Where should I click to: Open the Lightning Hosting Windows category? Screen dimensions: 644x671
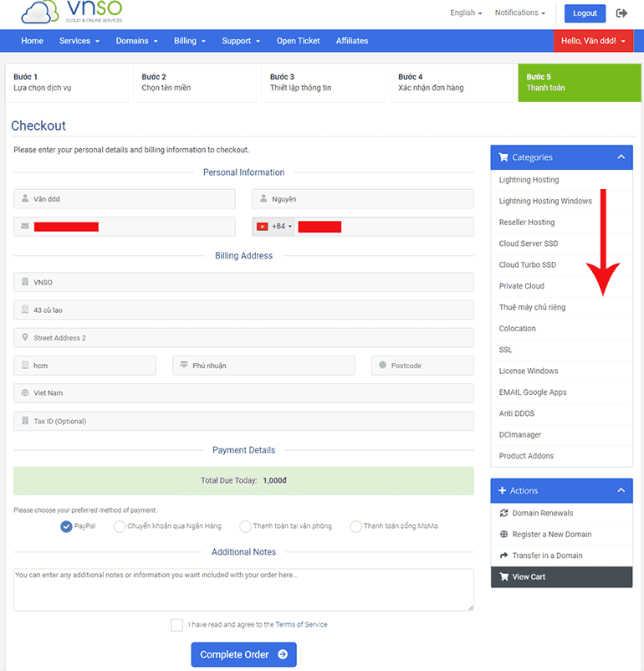click(x=561, y=201)
